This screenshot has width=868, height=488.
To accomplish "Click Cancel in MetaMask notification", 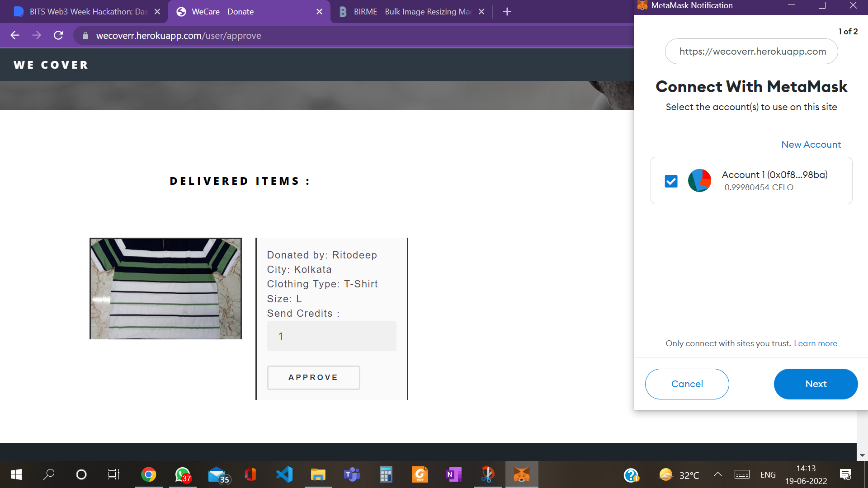I will (687, 384).
